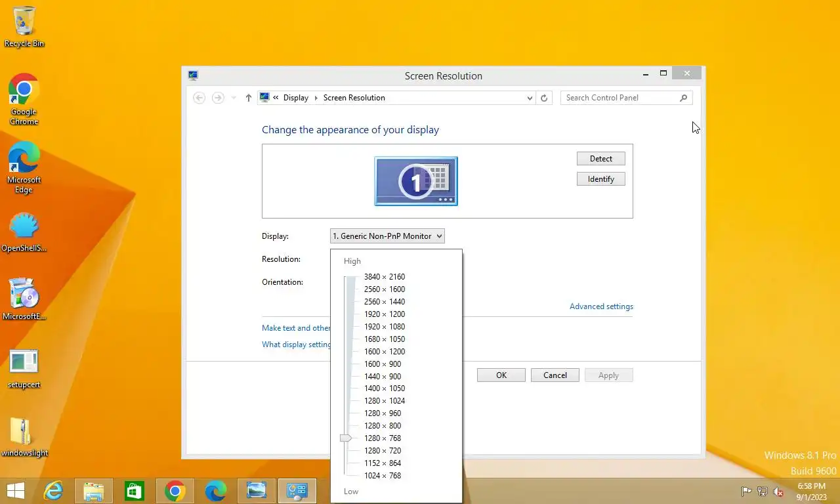Image resolution: width=840 pixels, height=504 pixels.
Task: Select the Google Chrome desktop shortcut
Action: click(24, 99)
